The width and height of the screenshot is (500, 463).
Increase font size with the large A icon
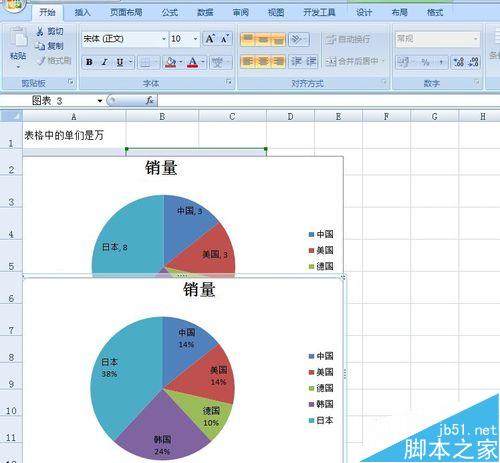(x=210, y=39)
